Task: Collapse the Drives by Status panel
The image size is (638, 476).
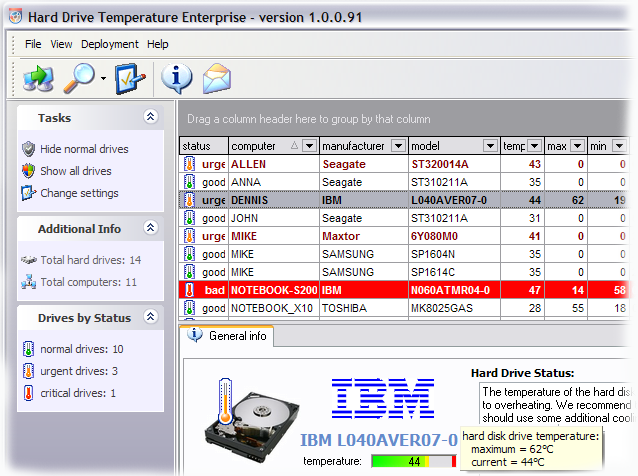Action: pyautogui.click(x=151, y=316)
